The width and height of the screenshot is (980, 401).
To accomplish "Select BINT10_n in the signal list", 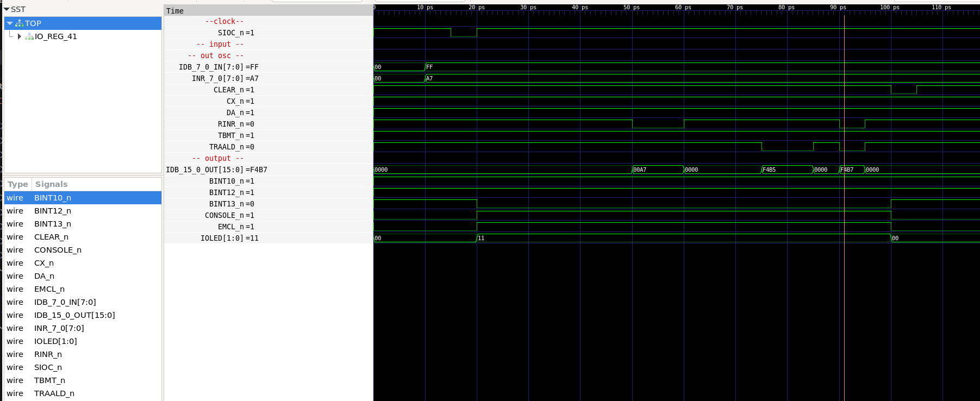I will click(x=83, y=198).
